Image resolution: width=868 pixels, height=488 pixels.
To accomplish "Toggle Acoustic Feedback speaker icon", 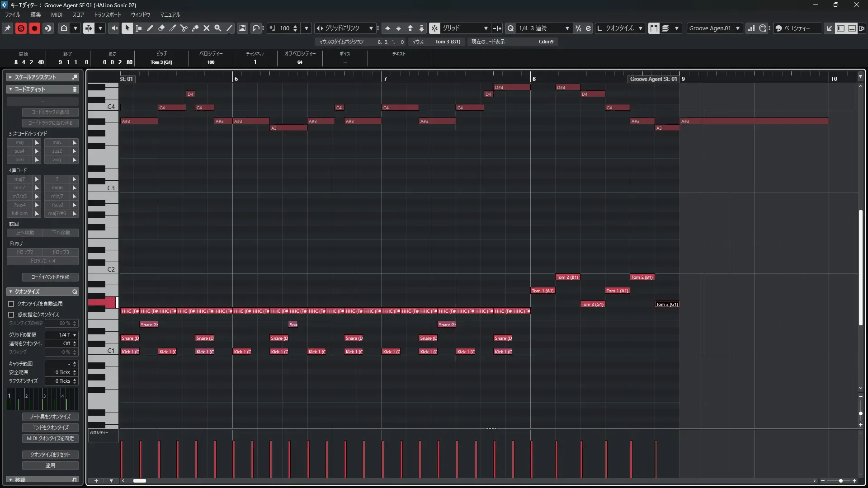I will tap(114, 28).
